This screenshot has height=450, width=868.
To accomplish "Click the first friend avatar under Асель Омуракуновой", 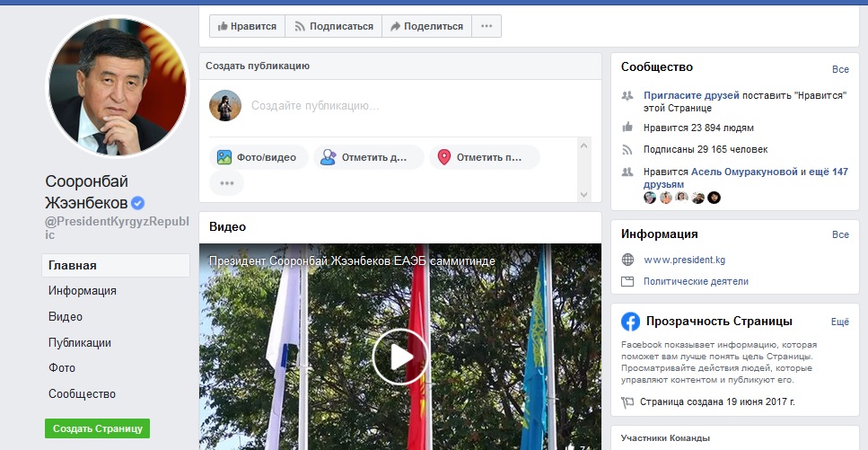I will click(650, 198).
